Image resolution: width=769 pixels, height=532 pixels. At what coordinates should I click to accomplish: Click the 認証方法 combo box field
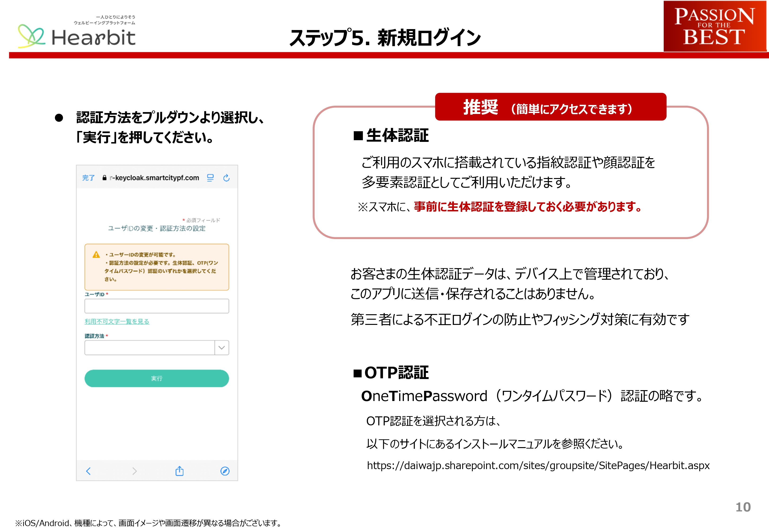(149, 347)
